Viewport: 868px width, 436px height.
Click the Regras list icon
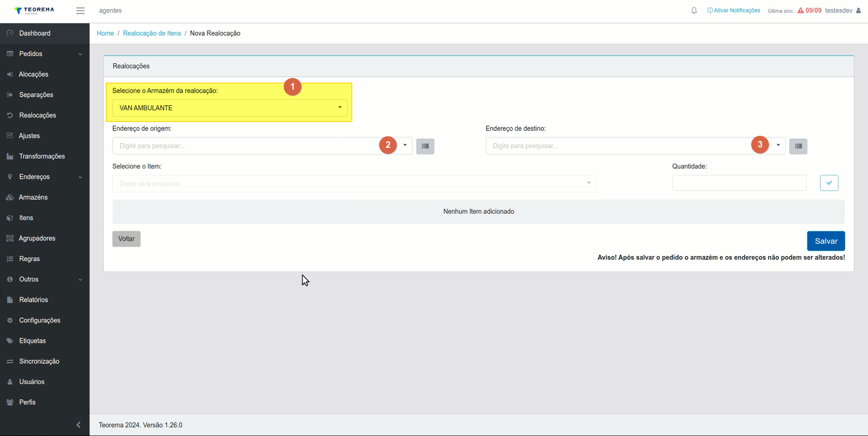tap(10, 259)
